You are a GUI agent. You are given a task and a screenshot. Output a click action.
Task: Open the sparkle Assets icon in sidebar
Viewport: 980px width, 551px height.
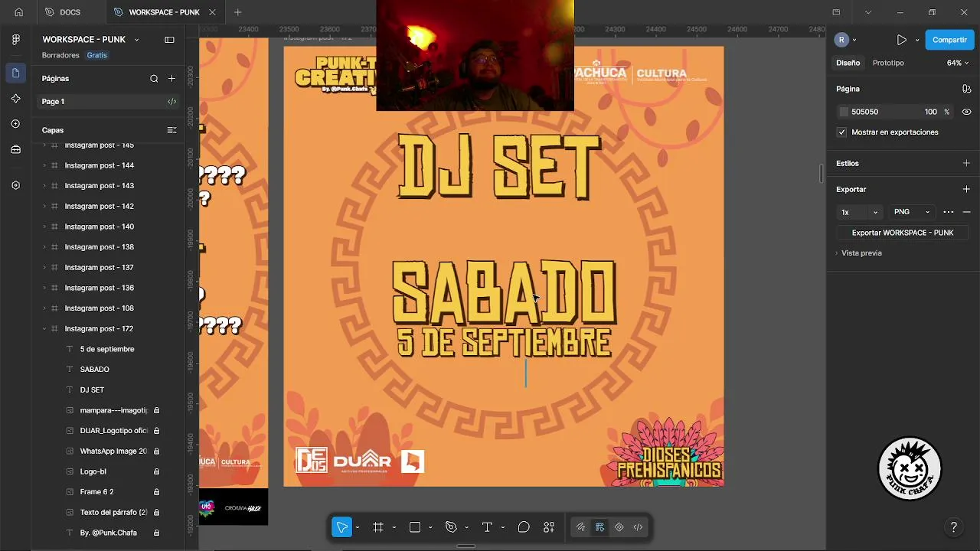15,99
